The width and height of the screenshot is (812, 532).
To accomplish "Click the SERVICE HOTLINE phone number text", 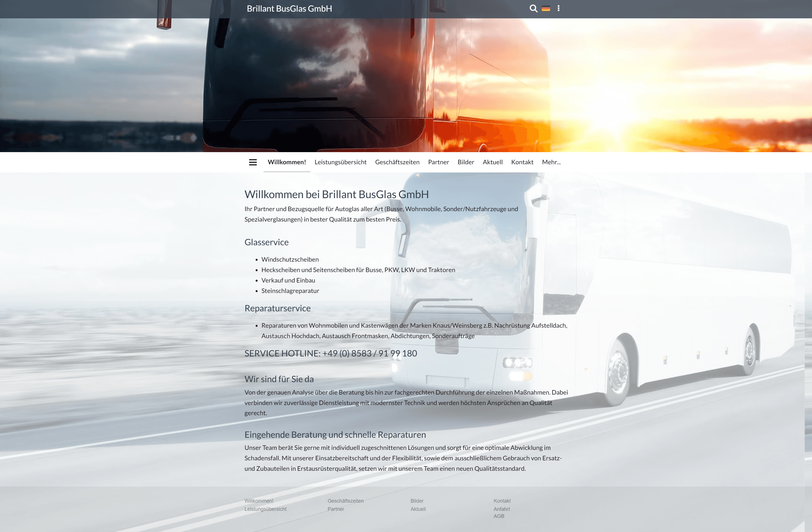I will 331,354.
